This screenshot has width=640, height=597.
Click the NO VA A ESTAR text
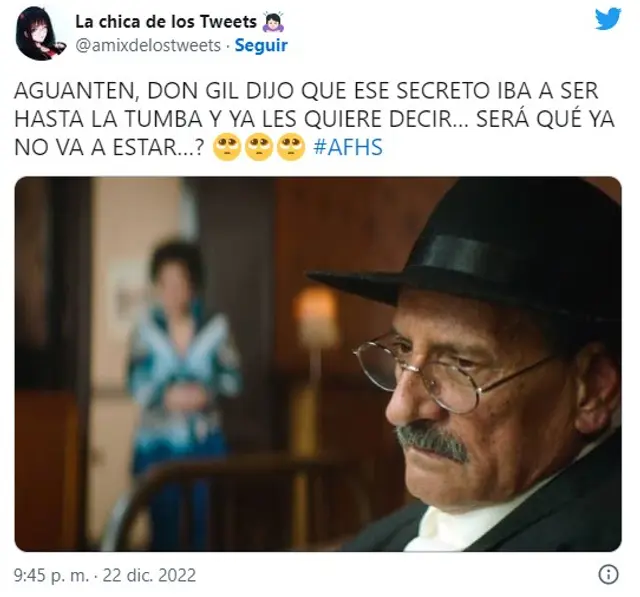point(109,147)
